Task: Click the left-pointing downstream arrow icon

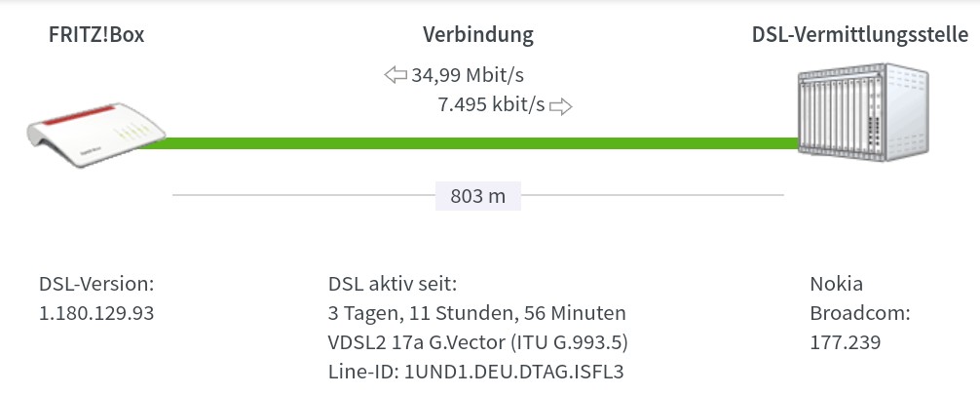Action: pyautogui.click(x=396, y=75)
